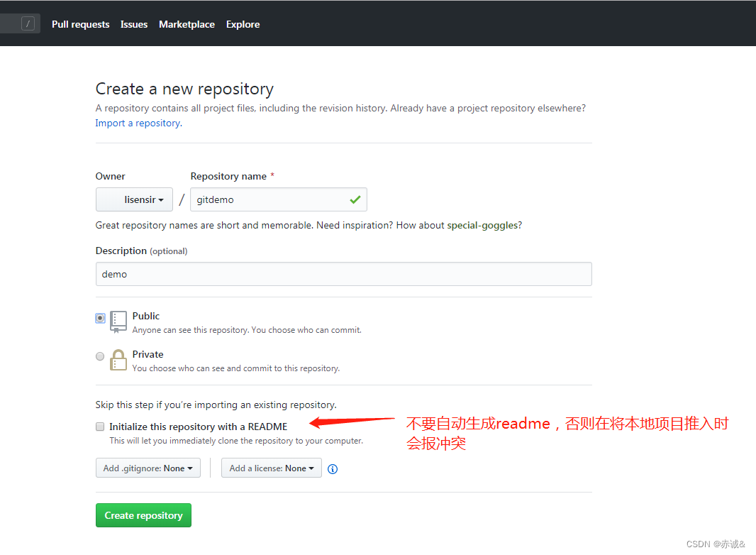Select the Private radio button
Viewport: 756px width, 555px height.
click(x=100, y=356)
